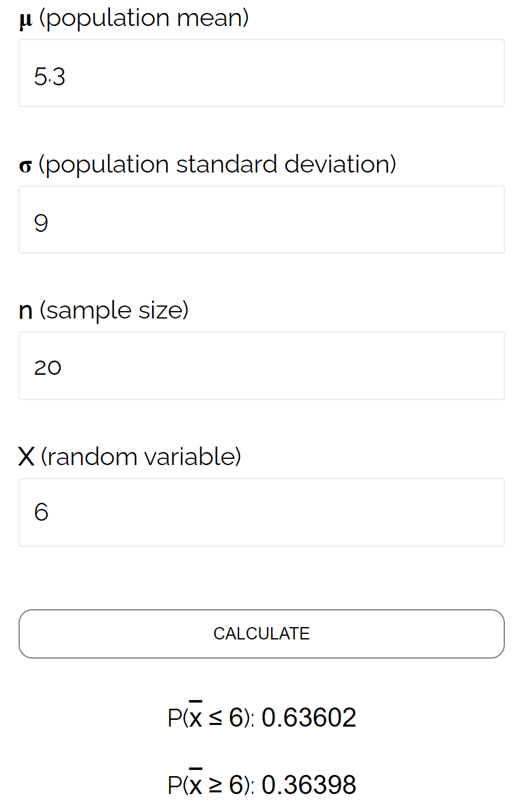Click inside the σ standard deviation field

(x=261, y=220)
